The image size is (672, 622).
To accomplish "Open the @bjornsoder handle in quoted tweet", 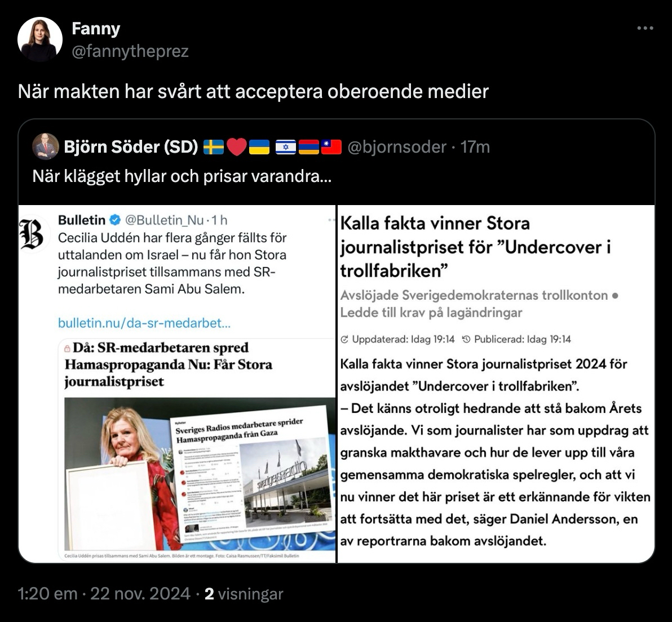I will [397, 147].
